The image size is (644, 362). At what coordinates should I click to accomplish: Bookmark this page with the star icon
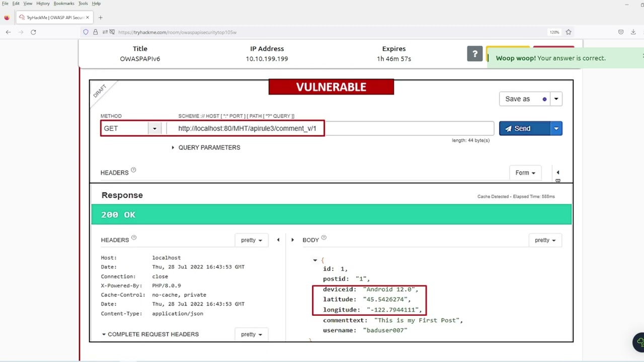(569, 32)
